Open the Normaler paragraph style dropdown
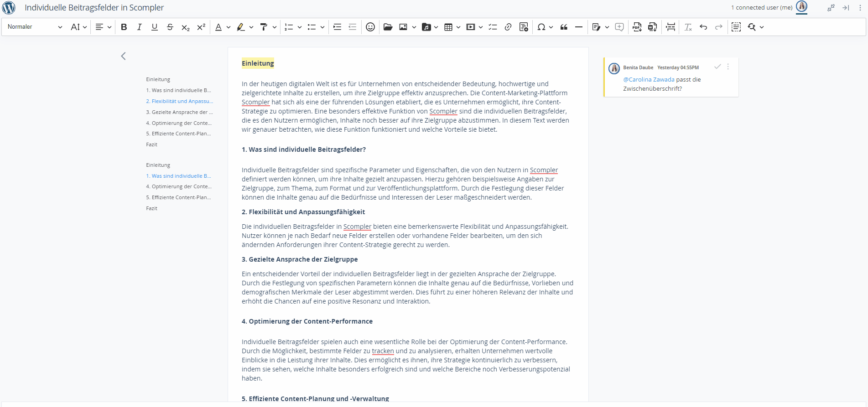 point(35,27)
